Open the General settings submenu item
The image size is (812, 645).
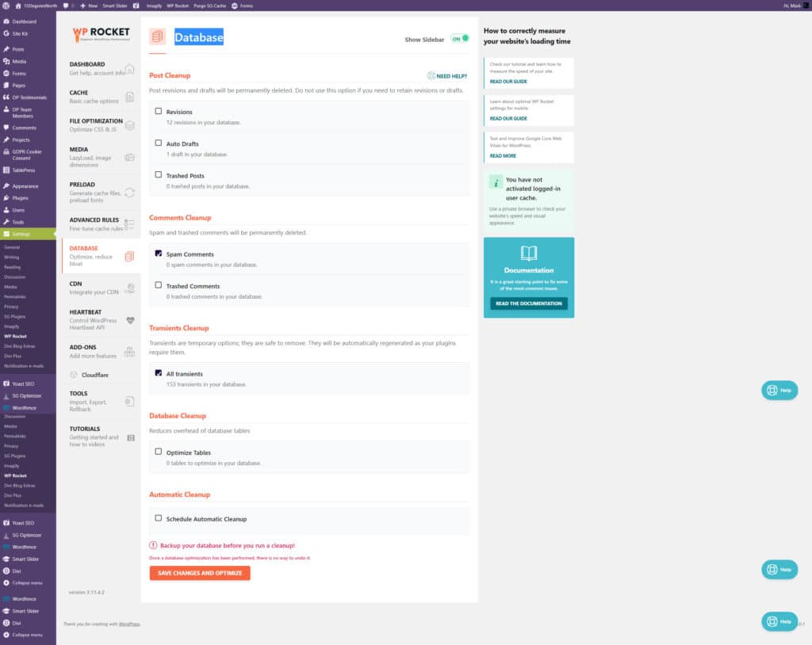click(12, 247)
